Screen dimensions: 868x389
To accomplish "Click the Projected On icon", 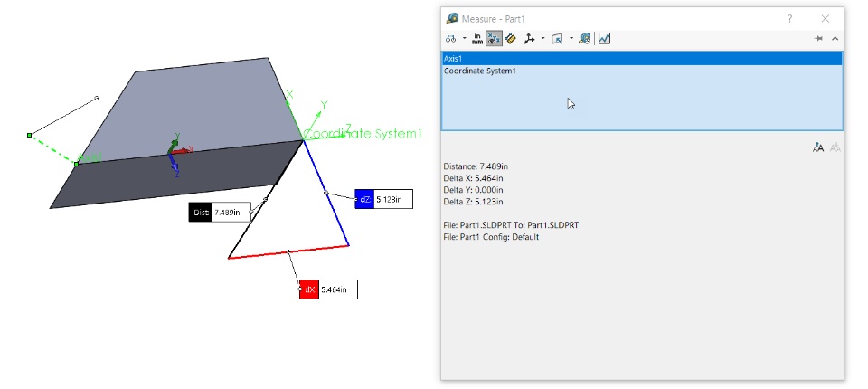I will [x=558, y=39].
